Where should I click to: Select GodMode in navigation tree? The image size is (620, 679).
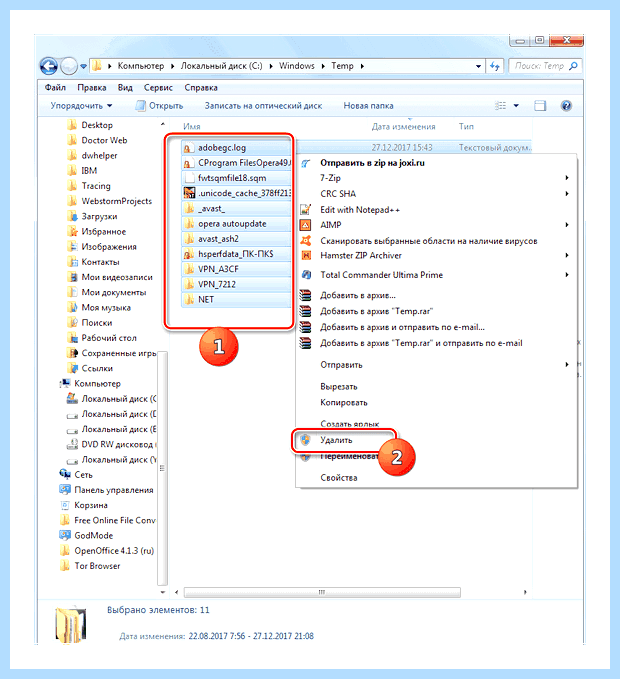click(94, 536)
